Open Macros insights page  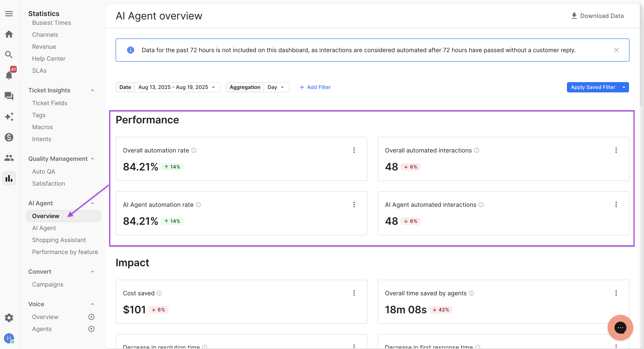[x=42, y=127]
